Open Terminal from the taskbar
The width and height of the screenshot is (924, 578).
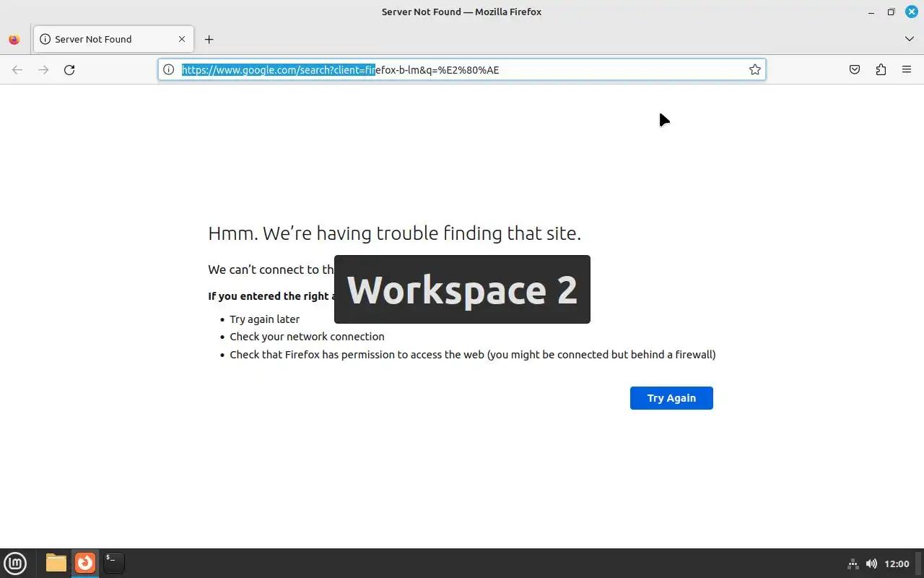[113, 563]
